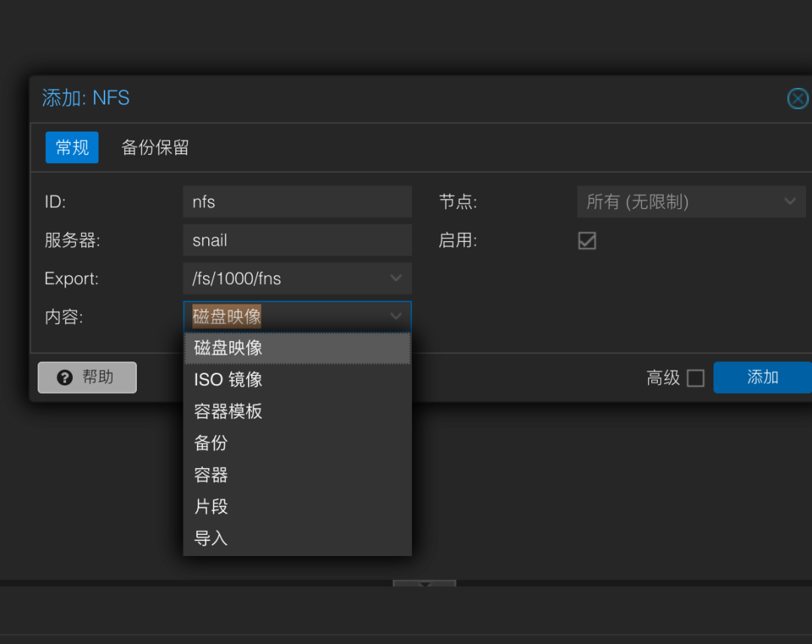The width and height of the screenshot is (812, 644).
Task: Click the 服务器 field containing snail
Action: tap(297, 240)
